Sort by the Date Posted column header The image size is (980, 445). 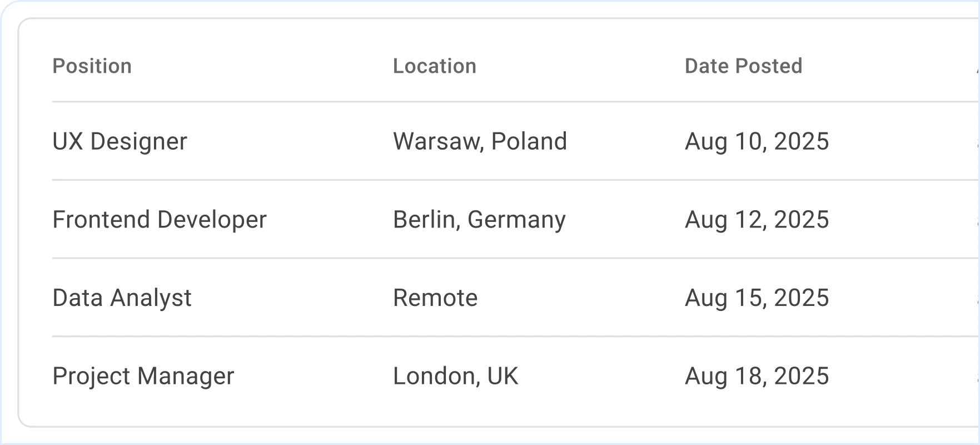point(743,66)
